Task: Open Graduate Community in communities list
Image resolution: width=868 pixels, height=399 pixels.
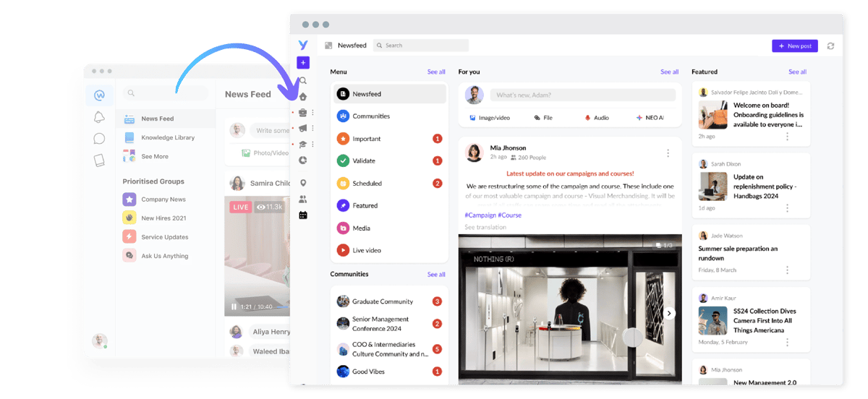Action: pos(390,301)
